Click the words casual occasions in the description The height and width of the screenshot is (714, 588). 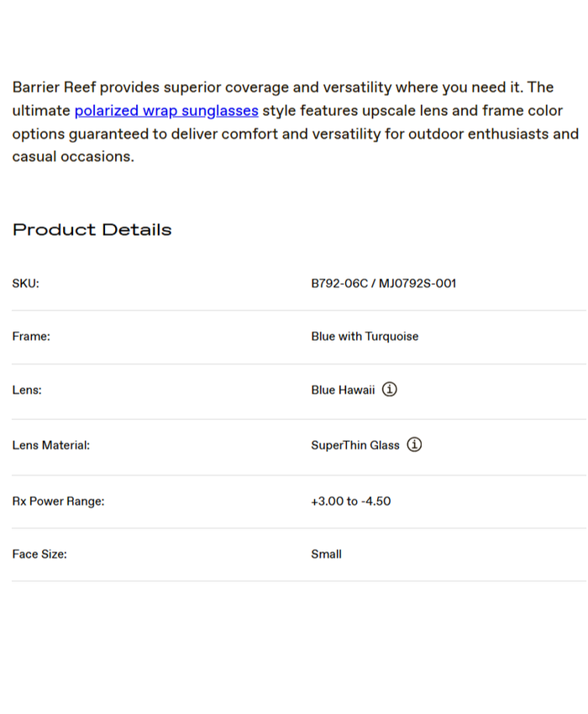(x=71, y=156)
